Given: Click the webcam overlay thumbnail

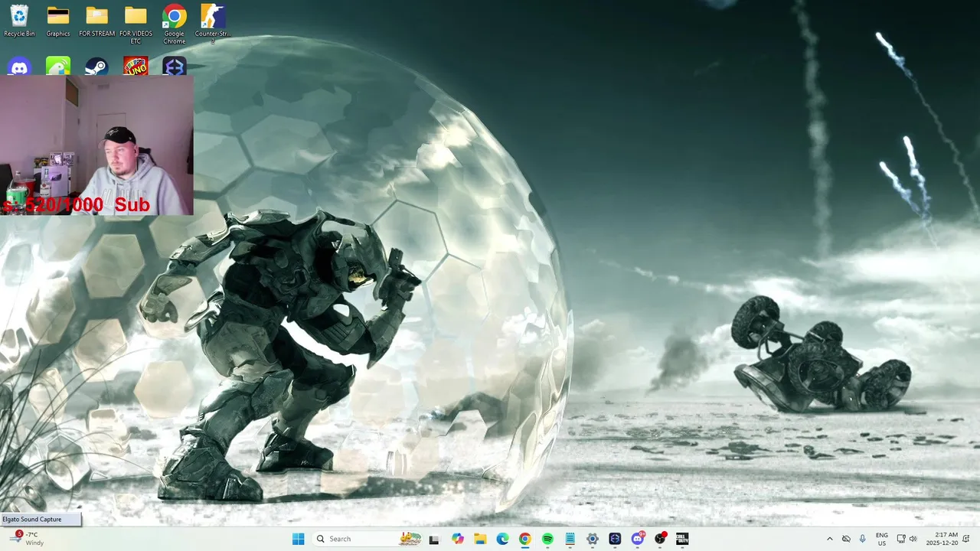Looking at the screenshot, I should [96, 145].
